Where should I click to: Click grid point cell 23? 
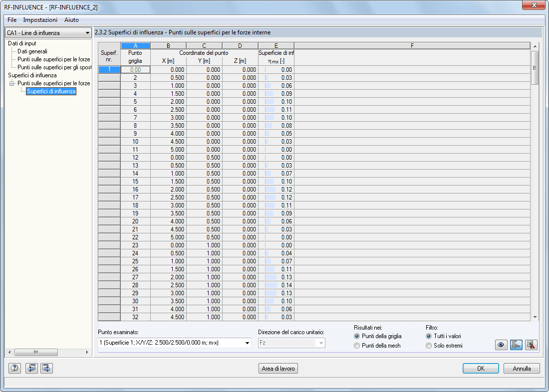click(x=135, y=245)
